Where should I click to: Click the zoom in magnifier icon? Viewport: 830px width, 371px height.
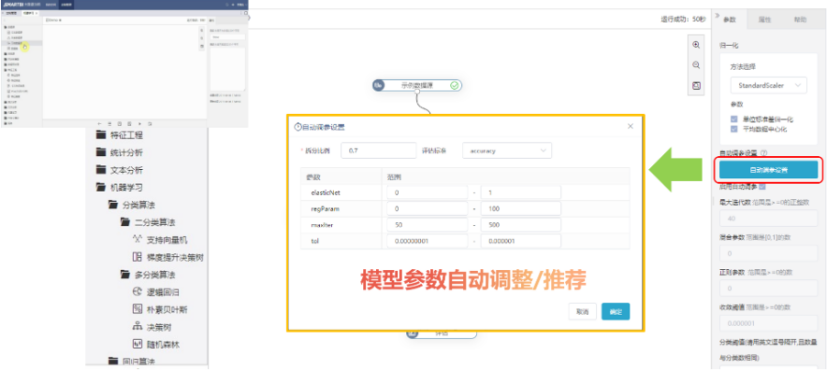[x=696, y=45]
